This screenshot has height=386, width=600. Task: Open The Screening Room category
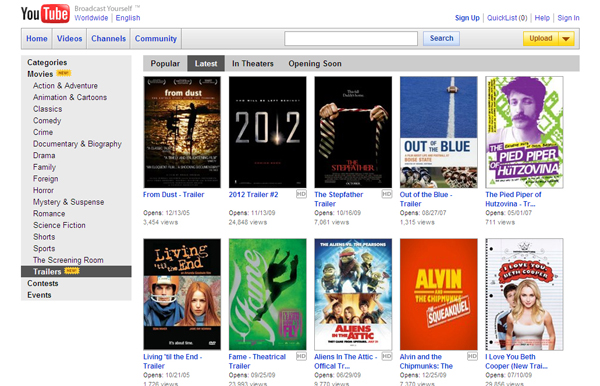click(68, 260)
